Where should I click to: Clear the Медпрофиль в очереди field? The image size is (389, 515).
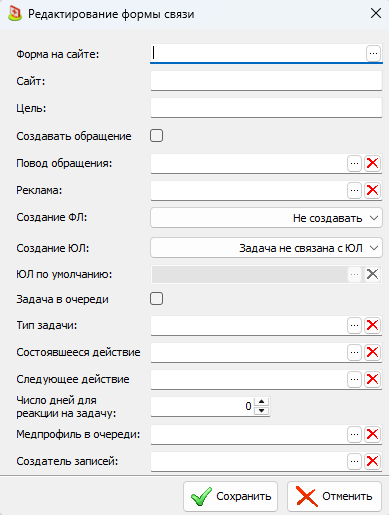pos(372,434)
